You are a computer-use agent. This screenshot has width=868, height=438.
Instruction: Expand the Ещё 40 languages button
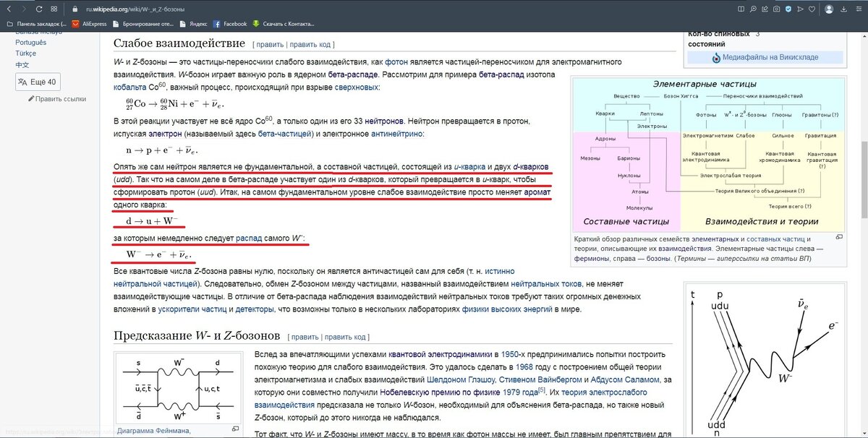coord(38,82)
